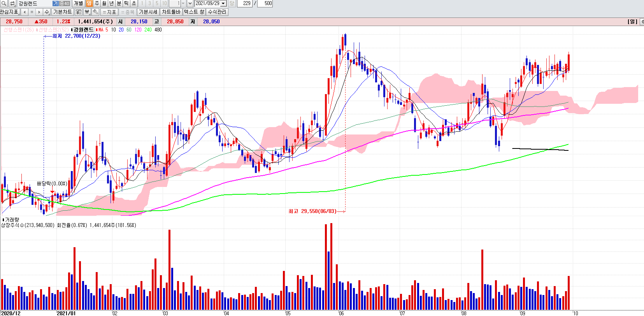Click the 최저 22,700(12/23) annotation
Screen dimensions: 644x316
click(x=76, y=36)
